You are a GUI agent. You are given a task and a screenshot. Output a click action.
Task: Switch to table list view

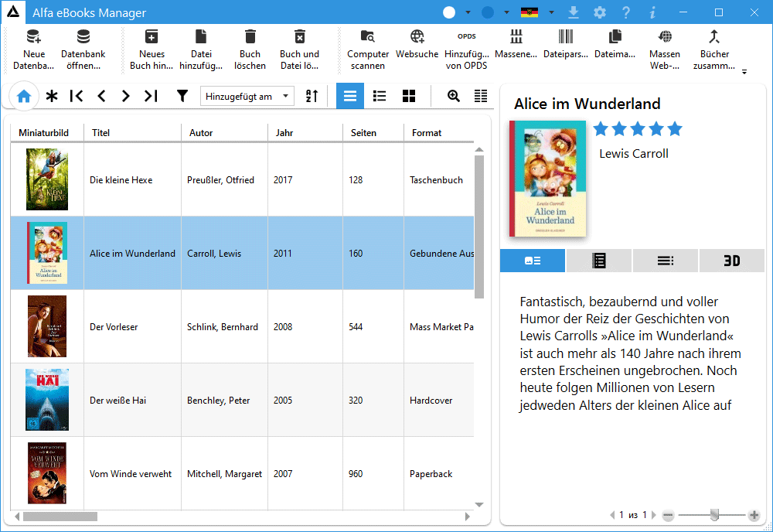pyautogui.click(x=350, y=96)
